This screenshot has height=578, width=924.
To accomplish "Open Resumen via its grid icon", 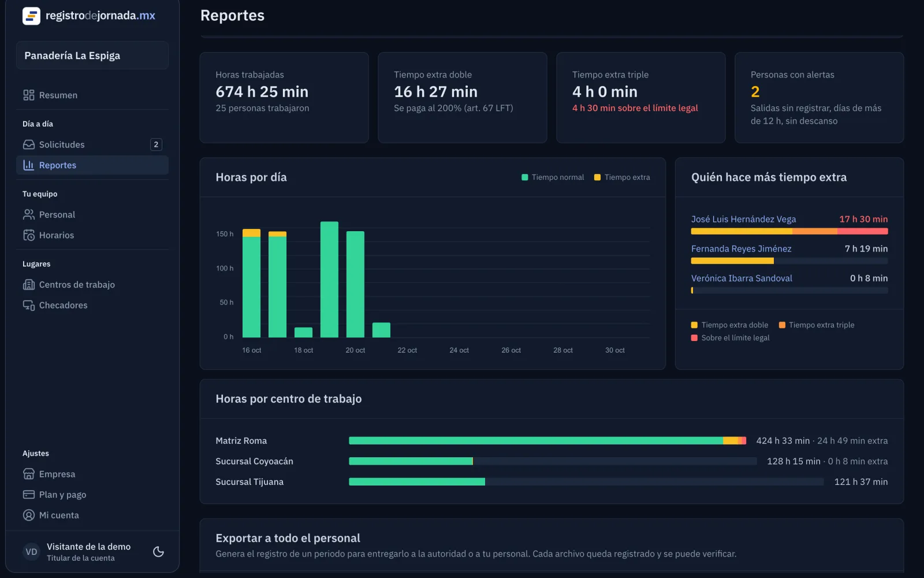I will click(x=29, y=95).
